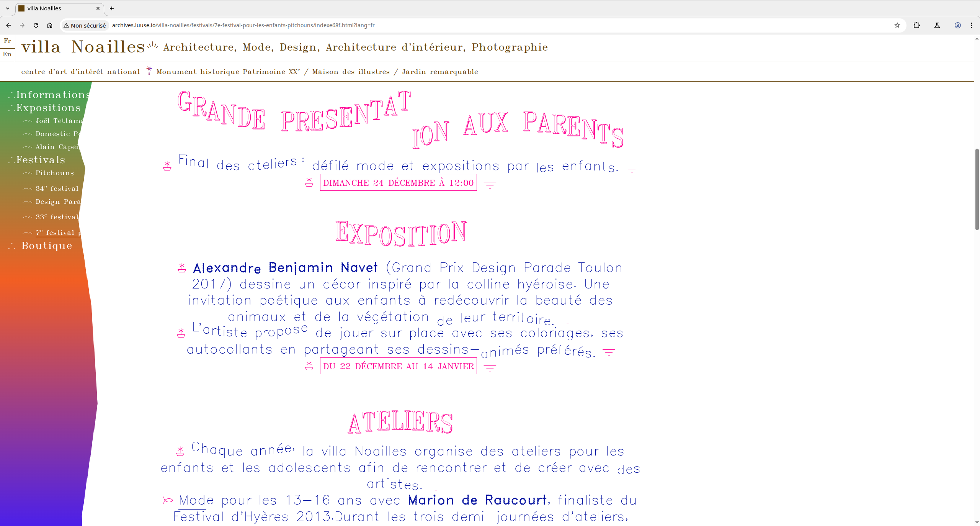Expand the Expositions sidebar section
Image resolution: width=980 pixels, height=526 pixels.
point(48,108)
